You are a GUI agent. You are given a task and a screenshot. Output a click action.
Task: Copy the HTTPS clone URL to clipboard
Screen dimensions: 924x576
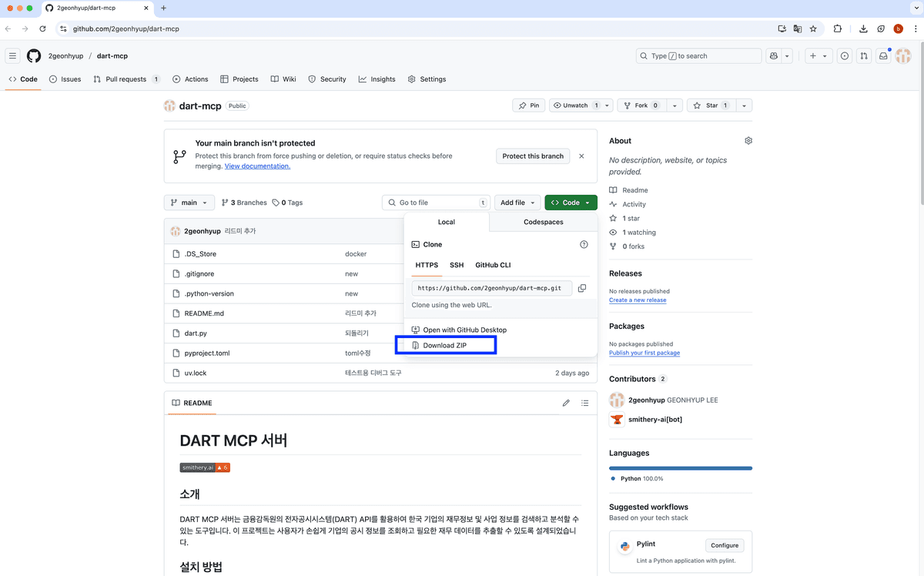coord(582,288)
